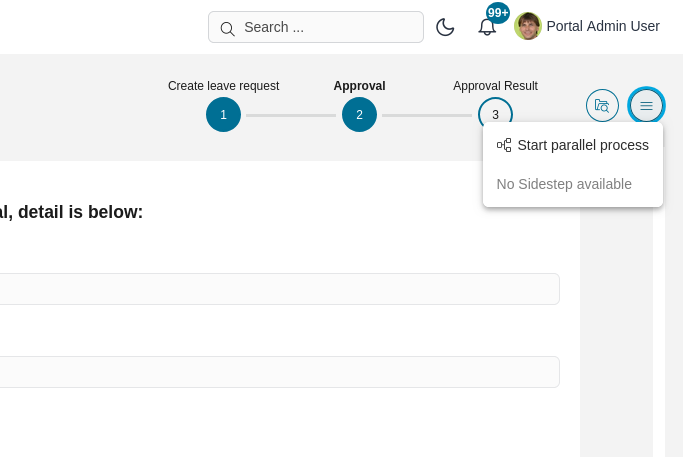Click the 99+ notification badge

pos(498,13)
